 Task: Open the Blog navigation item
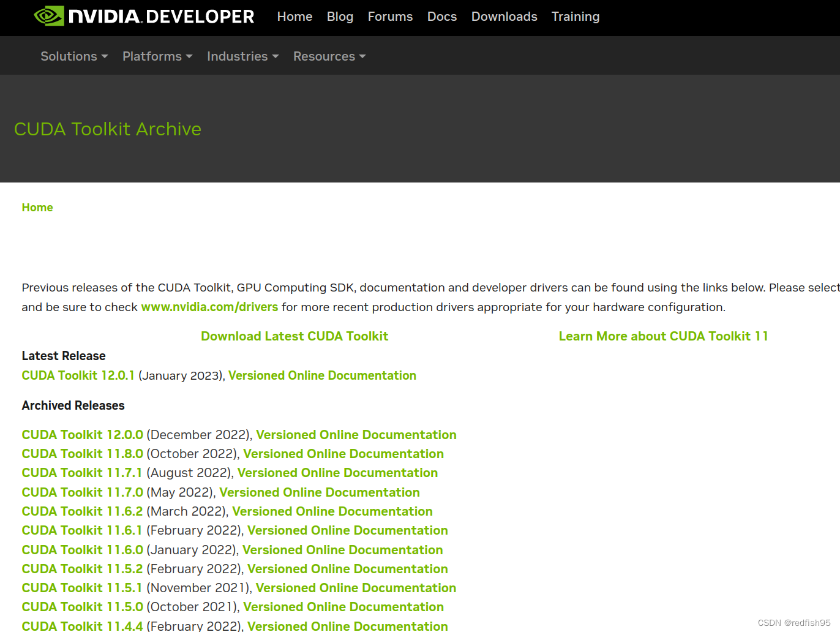[x=340, y=17]
